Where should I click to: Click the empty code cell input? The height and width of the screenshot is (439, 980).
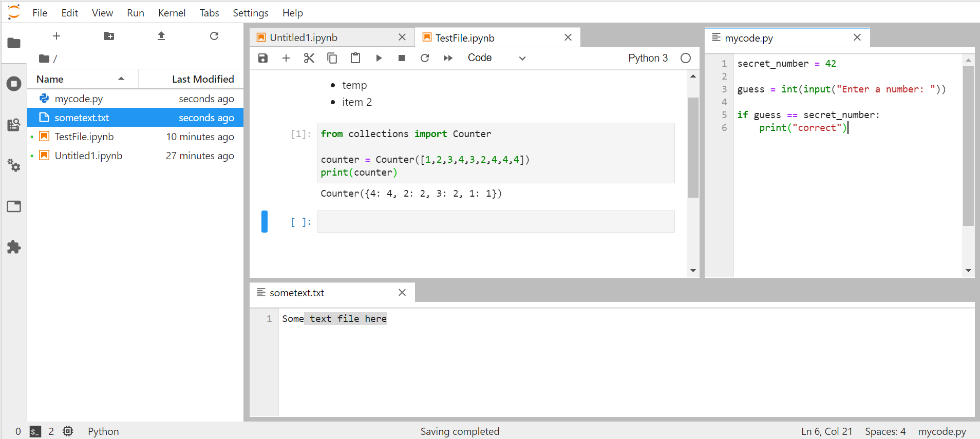click(495, 222)
